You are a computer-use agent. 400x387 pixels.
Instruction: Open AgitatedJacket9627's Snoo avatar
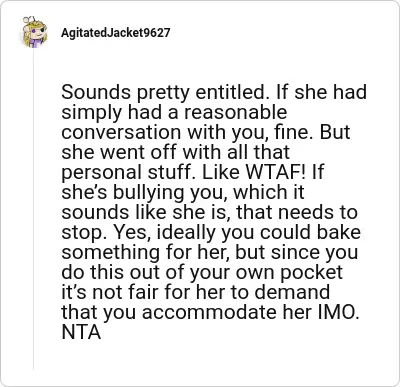tap(35, 32)
